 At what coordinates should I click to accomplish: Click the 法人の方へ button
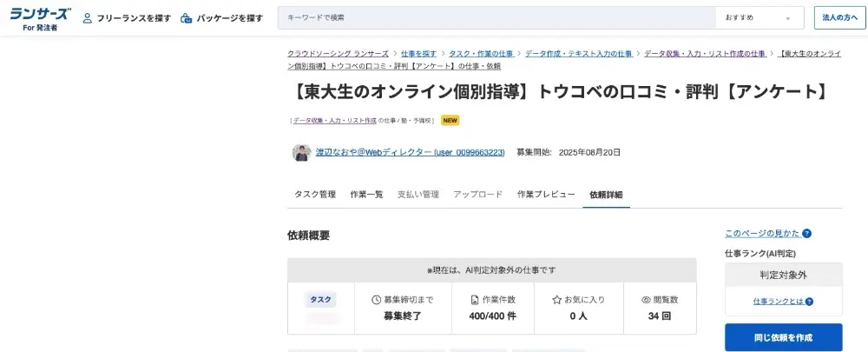[x=839, y=17]
